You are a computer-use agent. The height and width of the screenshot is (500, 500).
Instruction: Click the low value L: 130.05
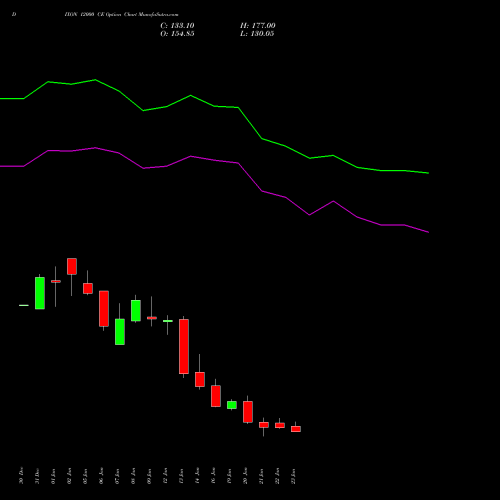(257, 34)
